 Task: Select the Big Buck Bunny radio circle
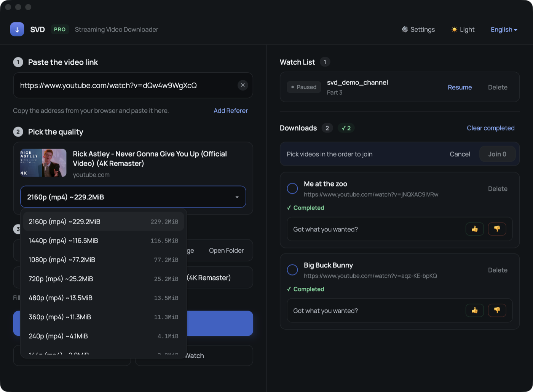click(x=292, y=270)
